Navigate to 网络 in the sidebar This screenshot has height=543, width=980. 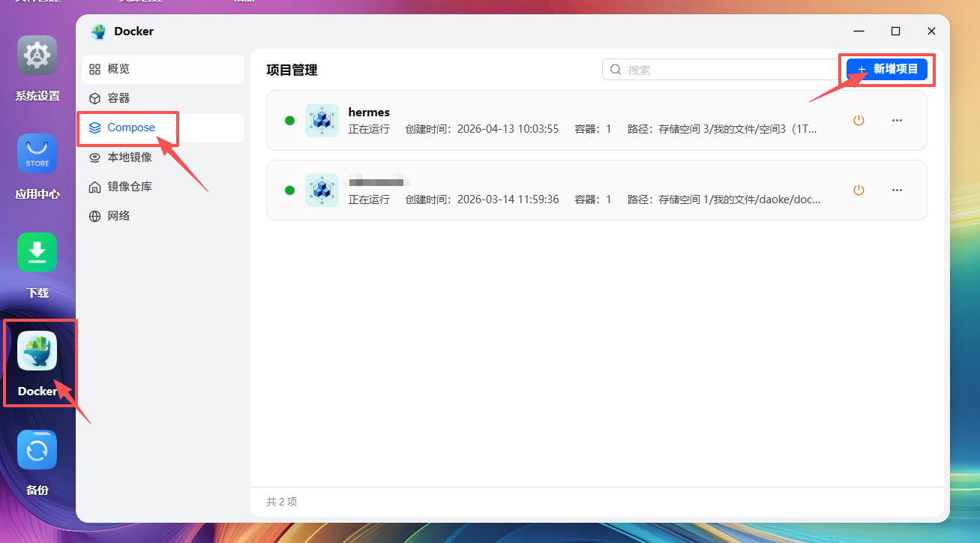click(x=163, y=216)
